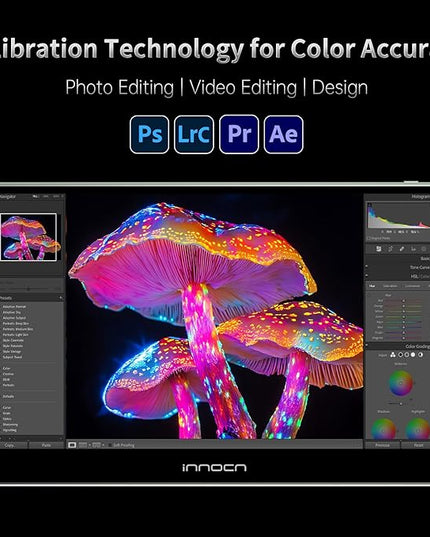Choose the Highlights adjust circle icon
Viewport: 430px width, 537px height.
point(413,355)
